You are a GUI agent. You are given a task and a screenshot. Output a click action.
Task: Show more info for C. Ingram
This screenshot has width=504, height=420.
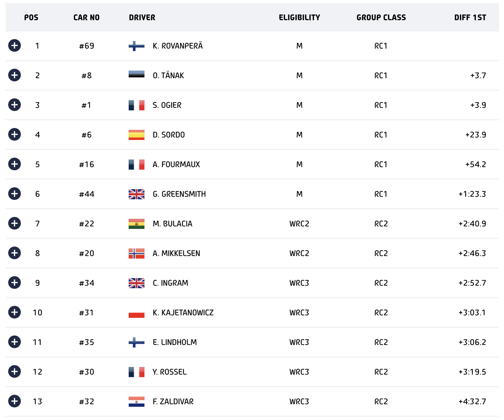[x=15, y=283]
